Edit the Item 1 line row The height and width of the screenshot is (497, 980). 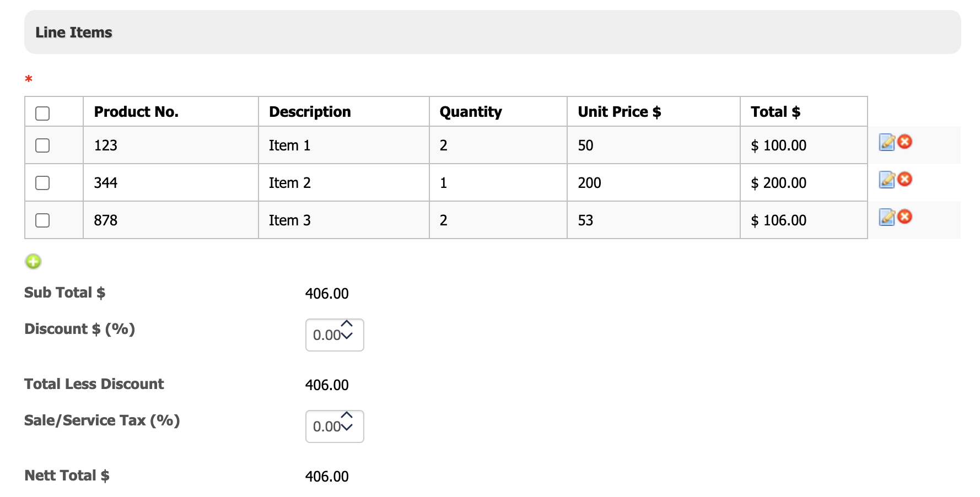[886, 142]
